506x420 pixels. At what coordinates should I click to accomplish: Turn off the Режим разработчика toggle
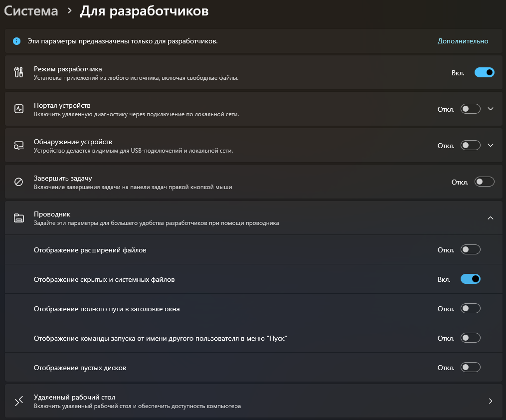pos(484,73)
